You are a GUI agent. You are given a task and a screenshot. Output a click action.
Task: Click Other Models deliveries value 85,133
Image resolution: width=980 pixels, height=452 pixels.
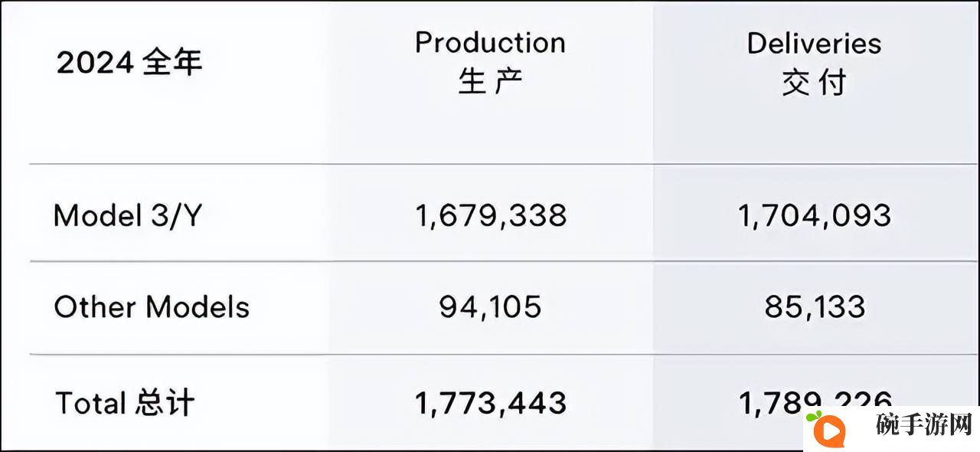click(x=815, y=307)
